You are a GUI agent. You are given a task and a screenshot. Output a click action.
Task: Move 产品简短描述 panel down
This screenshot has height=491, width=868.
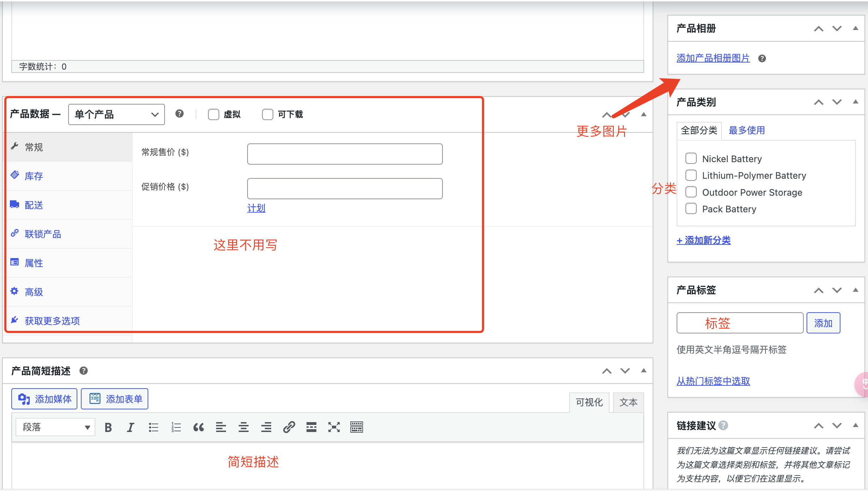pyautogui.click(x=625, y=371)
